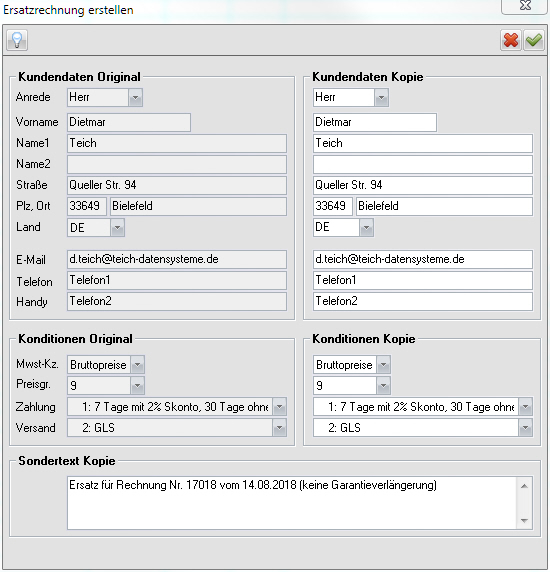Click the empty Name2 field in Kundendaten Kopie
Screen dimensions: 550x572
pyautogui.click(x=423, y=164)
